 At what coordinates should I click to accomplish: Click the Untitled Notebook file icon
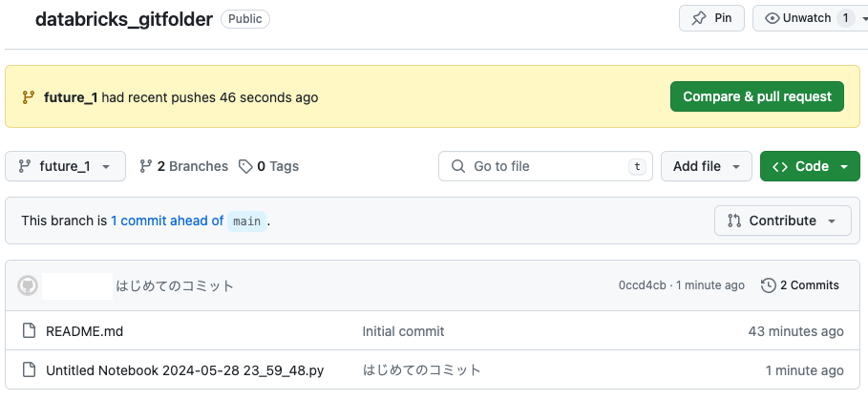(29, 369)
